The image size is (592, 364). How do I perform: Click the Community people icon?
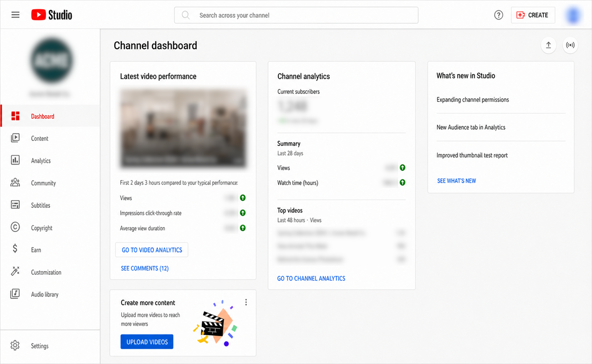click(x=15, y=182)
